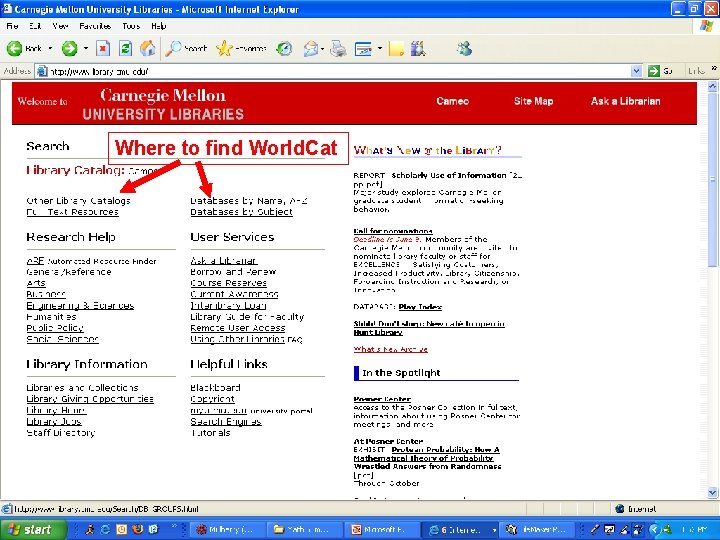Screen dimensions: 720x540
Task: Open the Search Engines link
Action: (226, 422)
